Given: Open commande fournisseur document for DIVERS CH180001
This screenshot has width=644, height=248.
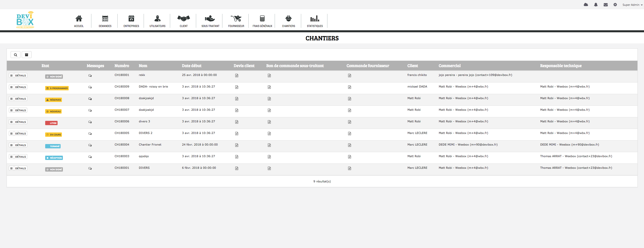Looking at the screenshot, I should [349, 168].
